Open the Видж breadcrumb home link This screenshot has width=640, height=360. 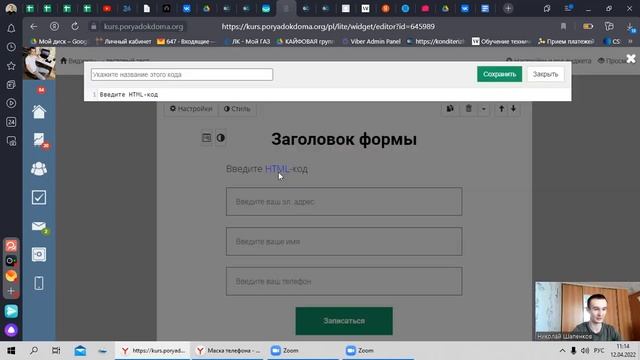pos(77,61)
